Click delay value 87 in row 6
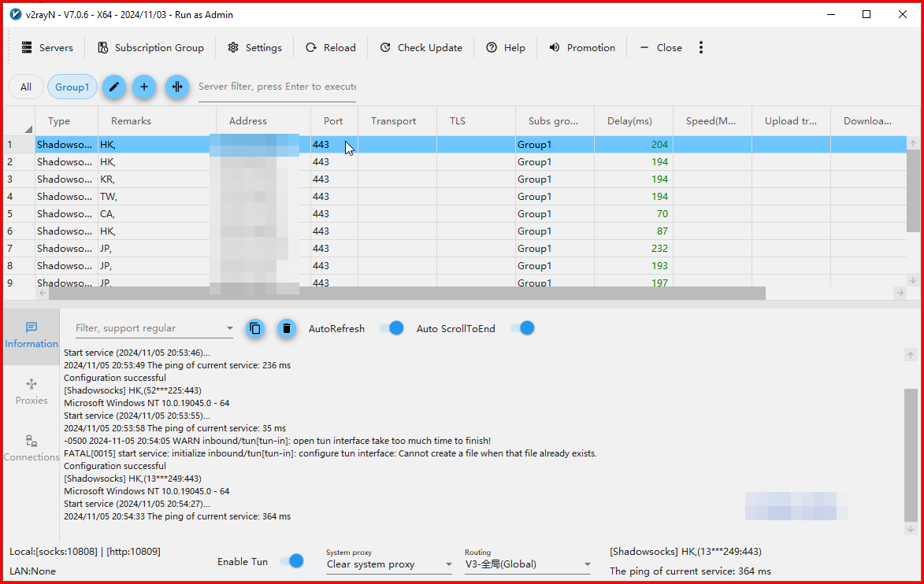Image resolution: width=924 pixels, height=584 pixels. [662, 231]
